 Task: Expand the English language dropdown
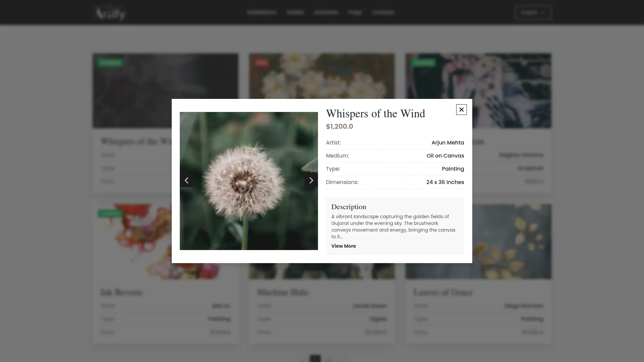[x=533, y=12]
